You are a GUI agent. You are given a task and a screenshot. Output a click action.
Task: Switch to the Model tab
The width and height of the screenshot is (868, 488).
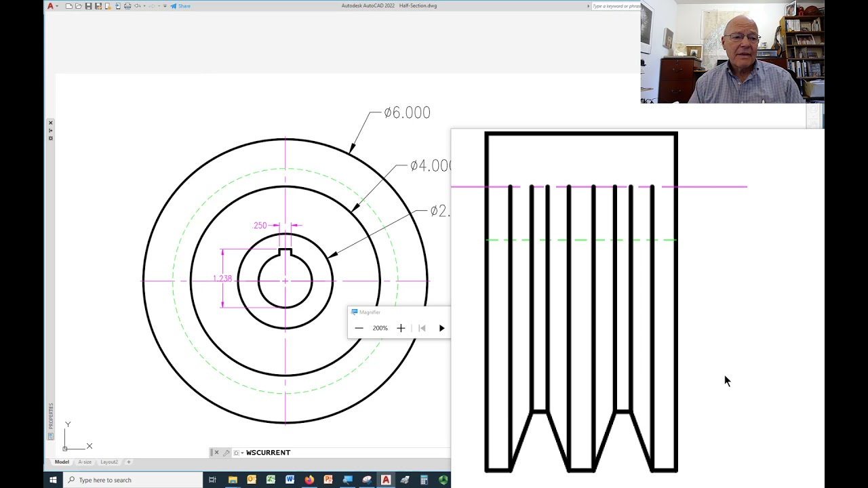pyautogui.click(x=62, y=462)
